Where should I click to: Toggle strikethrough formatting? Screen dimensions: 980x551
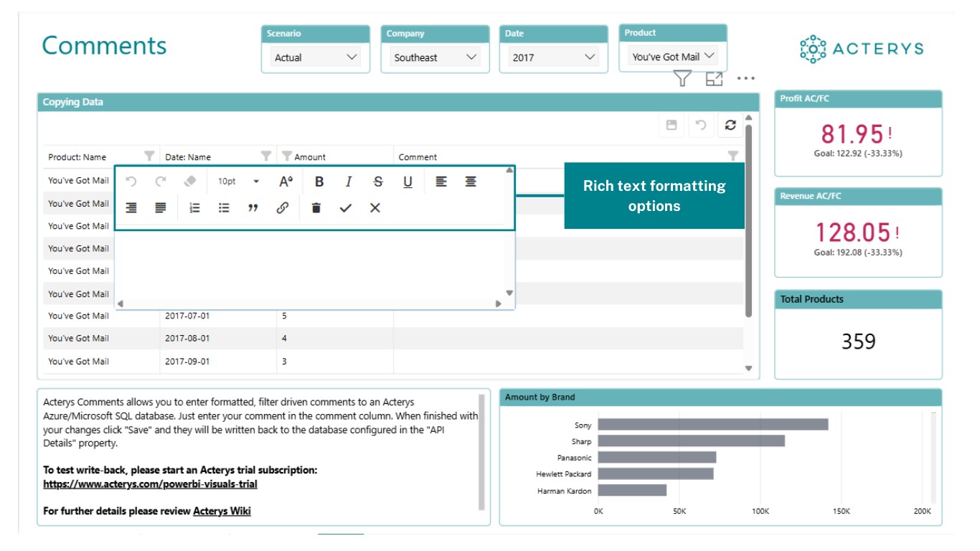[x=378, y=182]
